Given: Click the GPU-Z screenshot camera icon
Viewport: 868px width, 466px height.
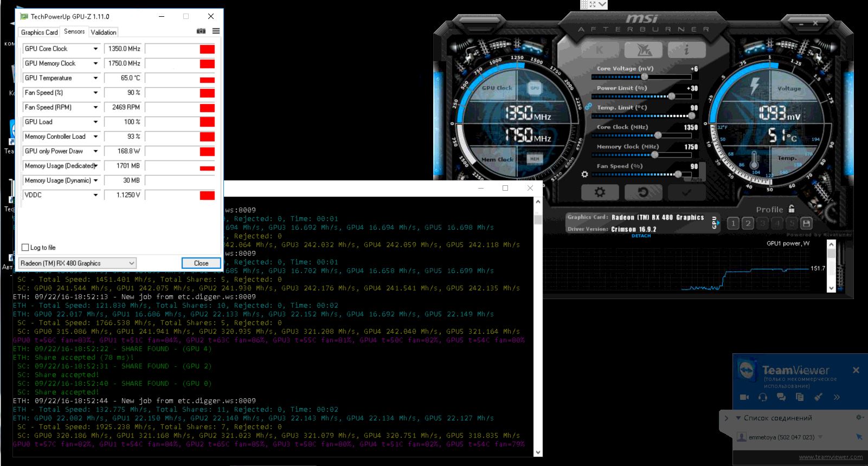Looking at the screenshot, I should 201,31.
